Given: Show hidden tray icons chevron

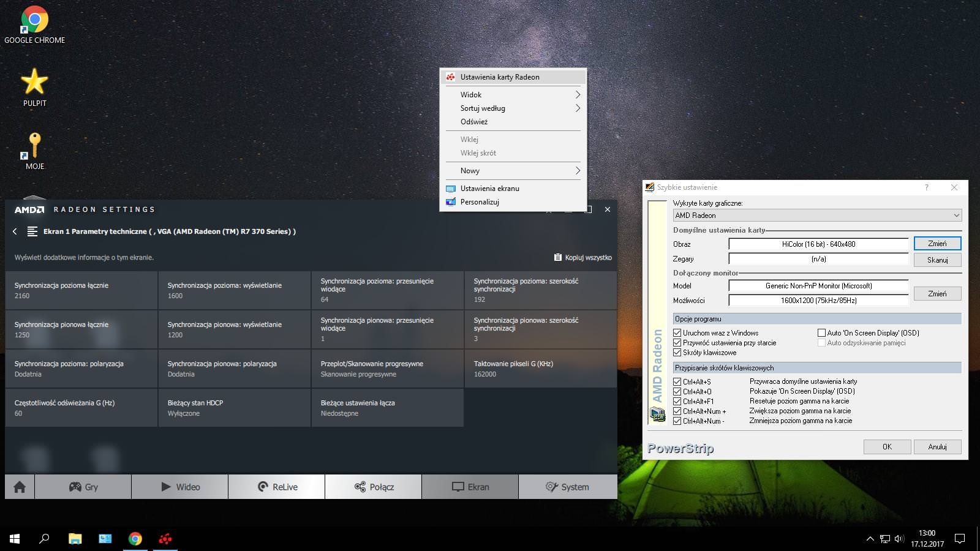Looking at the screenshot, I should click(870, 539).
